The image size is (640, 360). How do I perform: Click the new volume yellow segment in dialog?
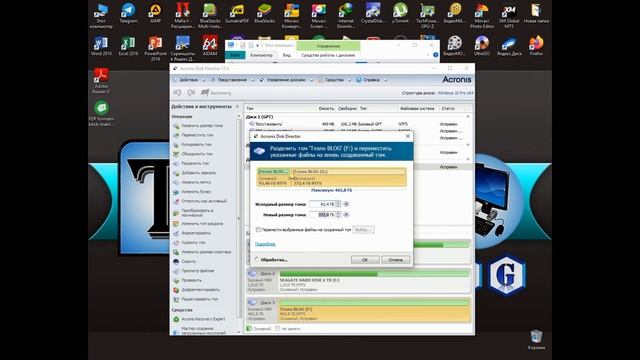(x=348, y=178)
